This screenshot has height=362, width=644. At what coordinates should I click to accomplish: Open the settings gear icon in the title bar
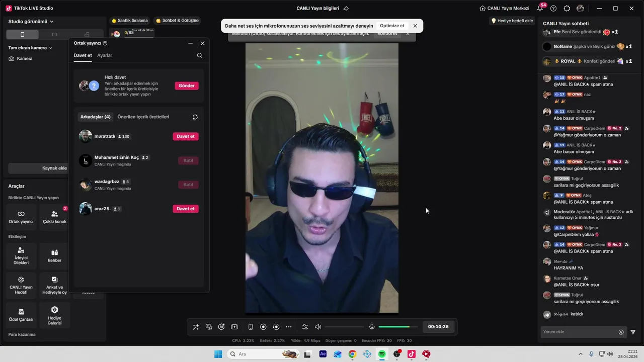click(567, 9)
